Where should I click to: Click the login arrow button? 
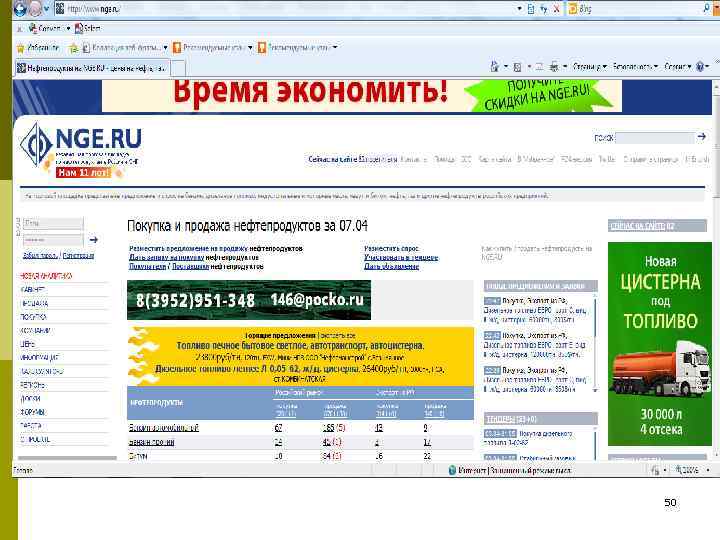click(94, 240)
